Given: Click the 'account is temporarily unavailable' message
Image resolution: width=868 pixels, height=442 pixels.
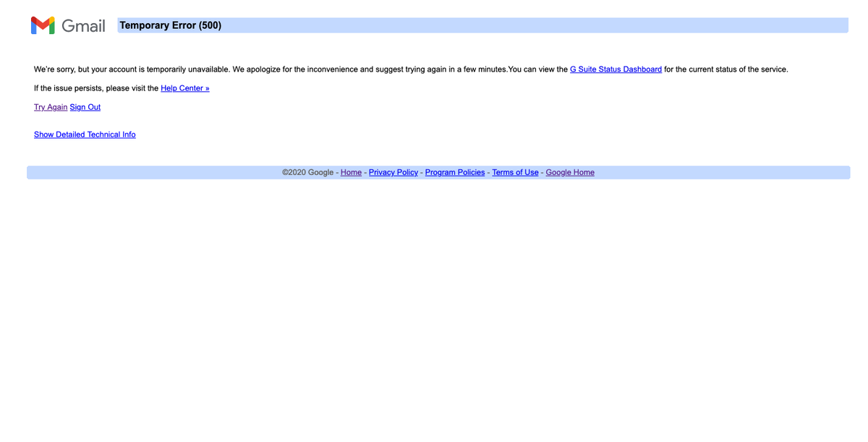Looking at the screenshot, I should (169, 69).
